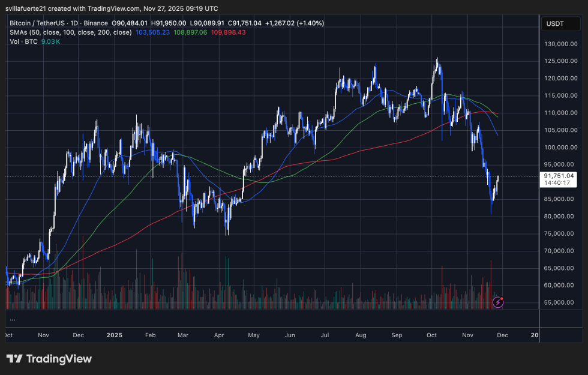This screenshot has width=588, height=375.
Task: Click the Dec label on the time axis
Action: coord(503,335)
